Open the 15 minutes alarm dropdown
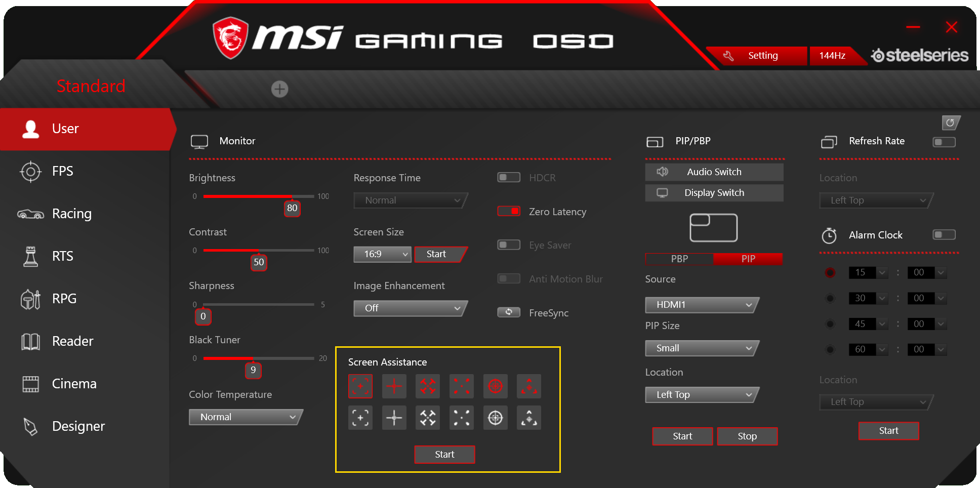980x488 pixels. (x=868, y=272)
